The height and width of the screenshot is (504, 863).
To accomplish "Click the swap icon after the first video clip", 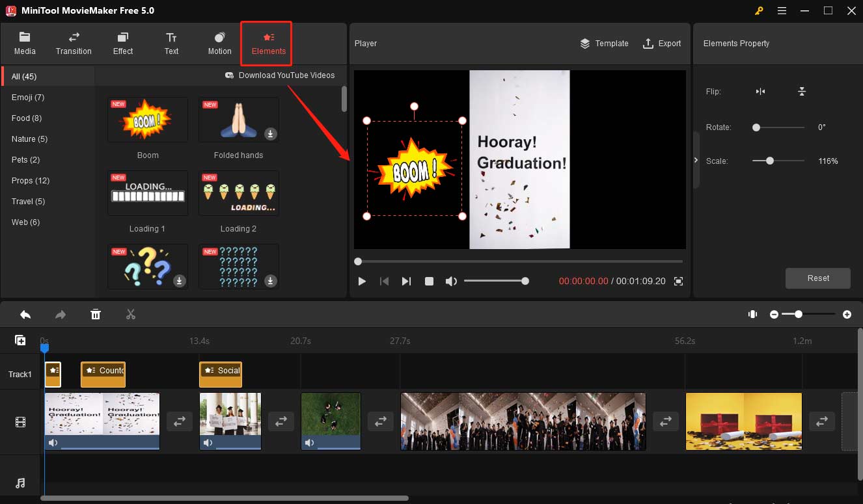I will point(179,421).
